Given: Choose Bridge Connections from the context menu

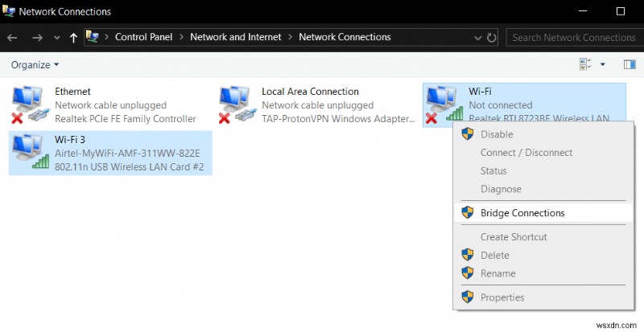Looking at the screenshot, I should (x=522, y=213).
